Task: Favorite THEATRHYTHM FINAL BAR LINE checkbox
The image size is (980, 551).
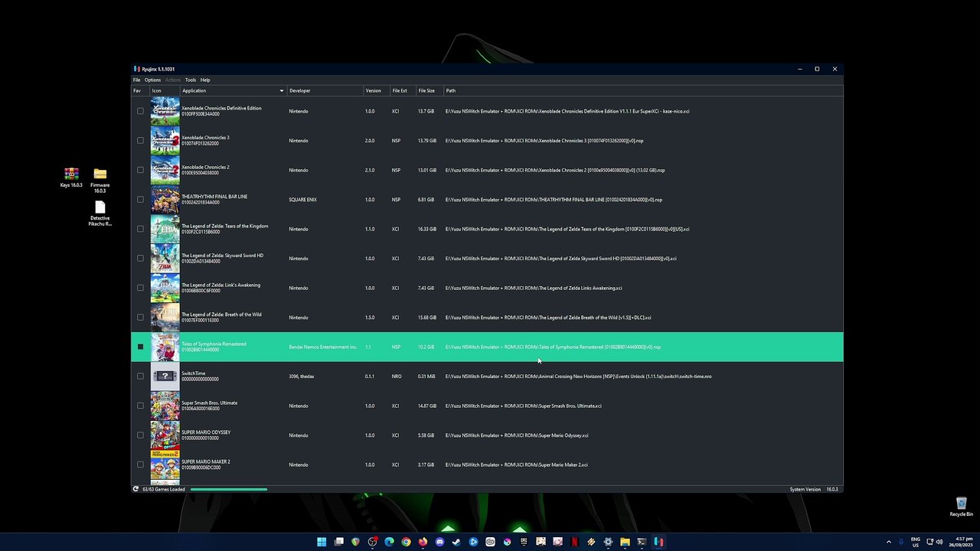Action: (140, 200)
